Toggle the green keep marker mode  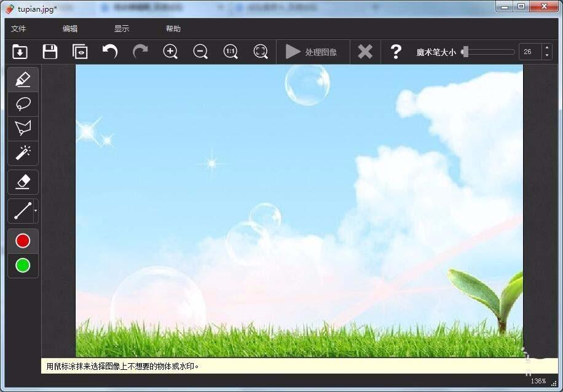23,265
